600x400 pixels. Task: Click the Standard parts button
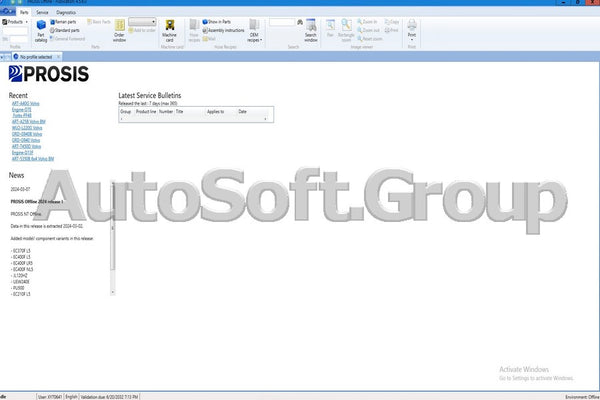pyautogui.click(x=65, y=30)
